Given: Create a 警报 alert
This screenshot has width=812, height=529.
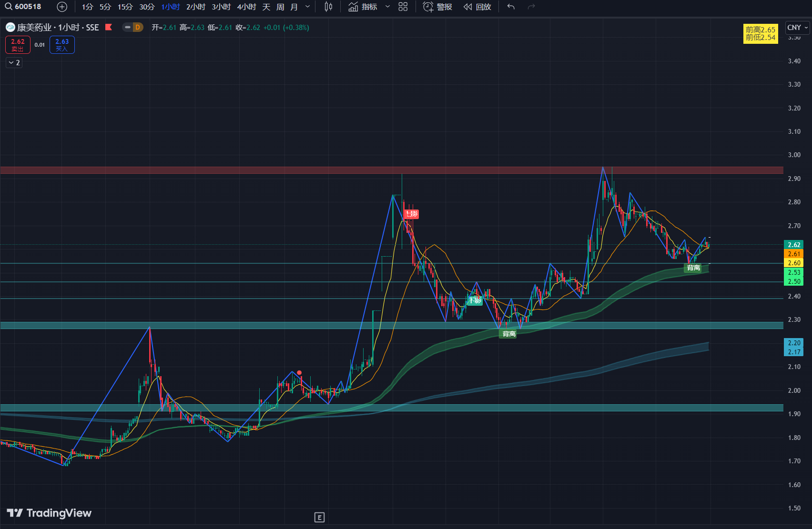Looking at the screenshot, I should pyautogui.click(x=437, y=7).
